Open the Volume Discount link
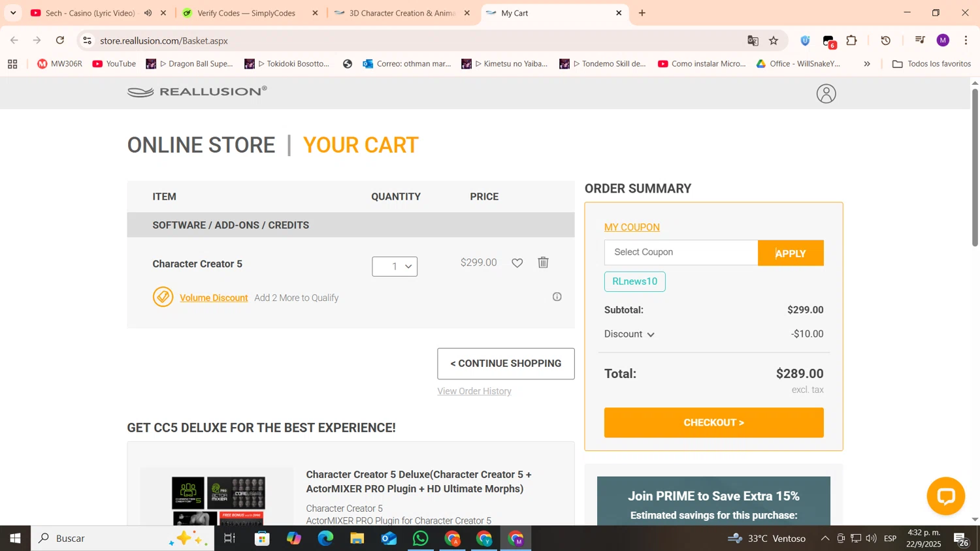980x551 pixels. pos(214,298)
